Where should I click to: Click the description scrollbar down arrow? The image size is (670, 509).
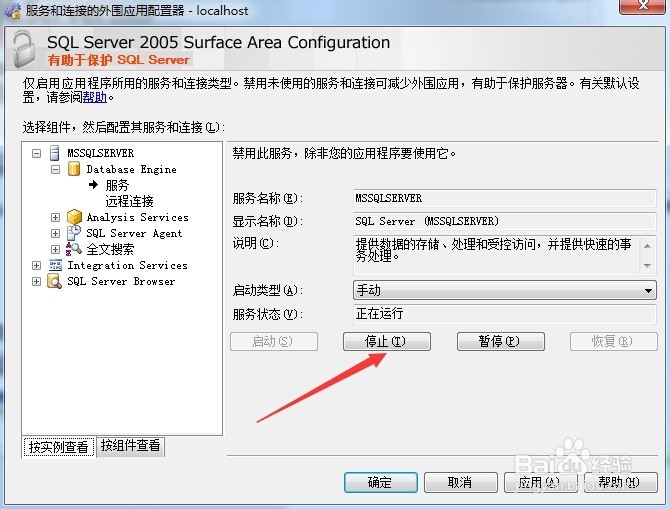coord(647,265)
